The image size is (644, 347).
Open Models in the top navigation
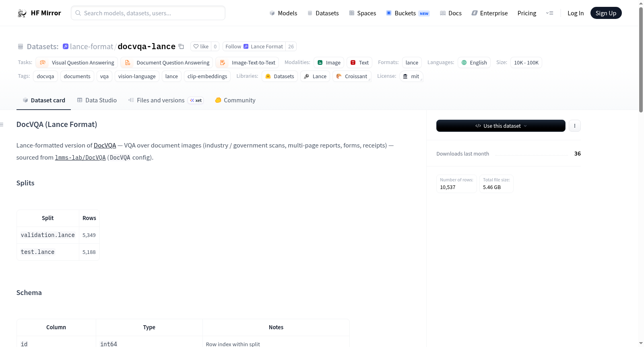(283, 13)
